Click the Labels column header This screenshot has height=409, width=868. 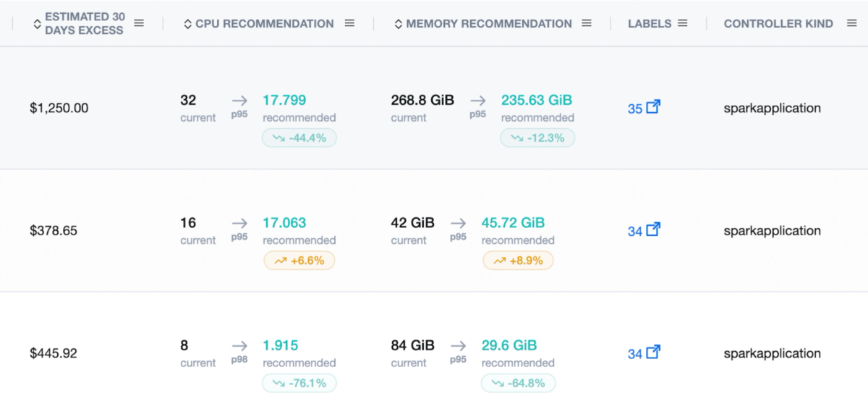[650, 23]
